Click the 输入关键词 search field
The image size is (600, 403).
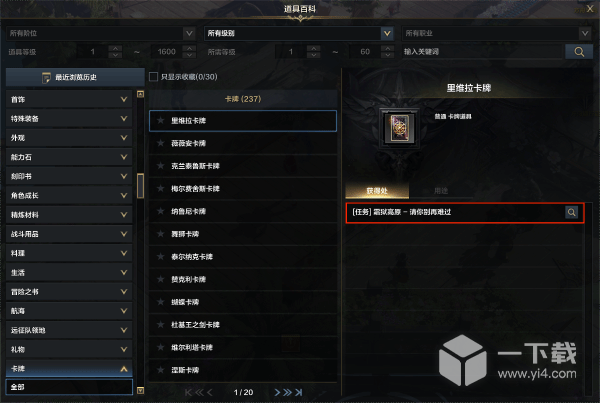point(483,52)
